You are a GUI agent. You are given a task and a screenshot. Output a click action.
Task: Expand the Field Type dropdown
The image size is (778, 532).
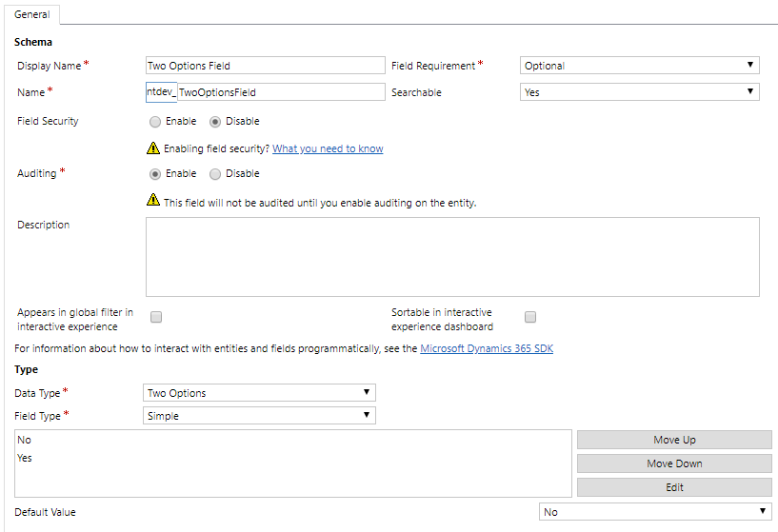coord(259,416)
